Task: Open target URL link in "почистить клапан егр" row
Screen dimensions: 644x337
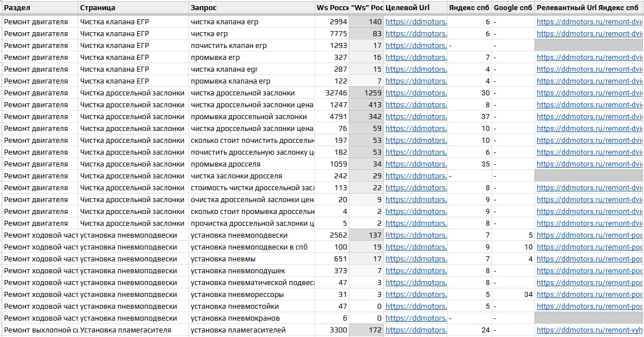Action: click(x=416, y=46)
